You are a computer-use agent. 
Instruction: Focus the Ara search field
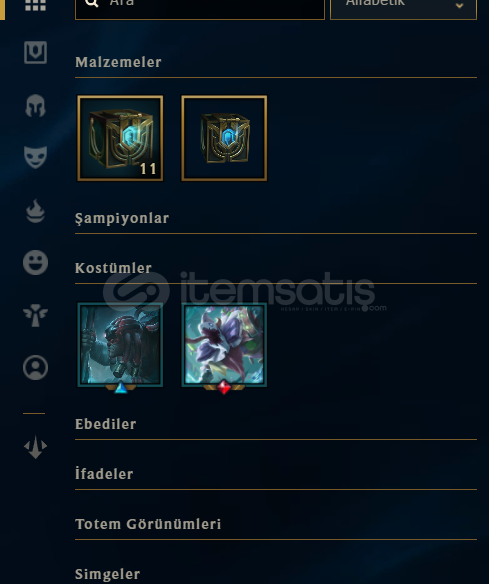click(x=200, y=7)
